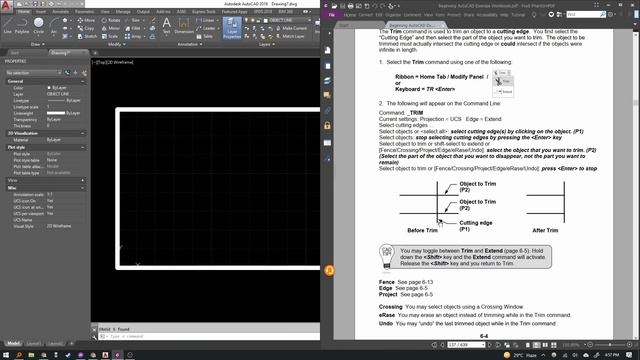
Task: Collapse the General section in Properties
Action: [x=82, y=81]
